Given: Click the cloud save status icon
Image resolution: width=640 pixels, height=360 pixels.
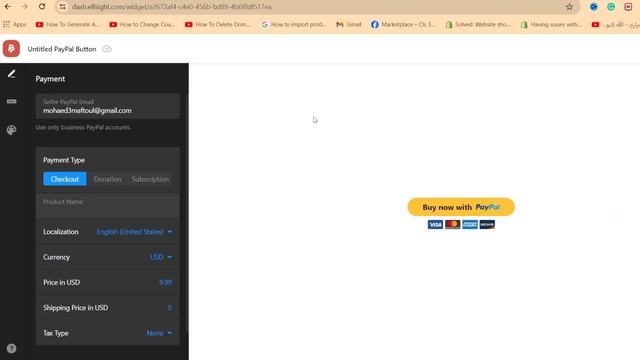Looking at the screenshot, I should [107, 49].
